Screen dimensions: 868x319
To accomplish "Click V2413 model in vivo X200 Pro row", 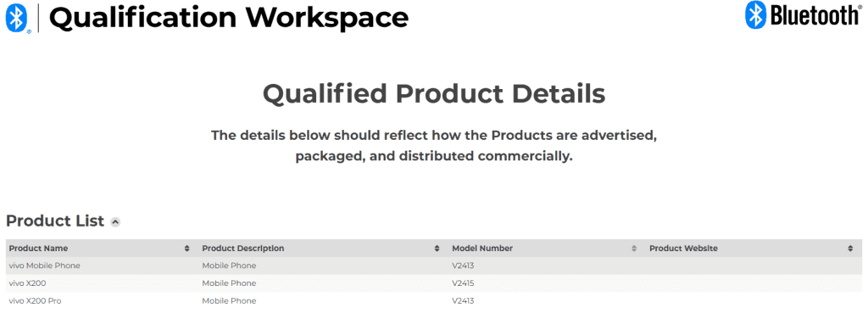I will point(463,300).
